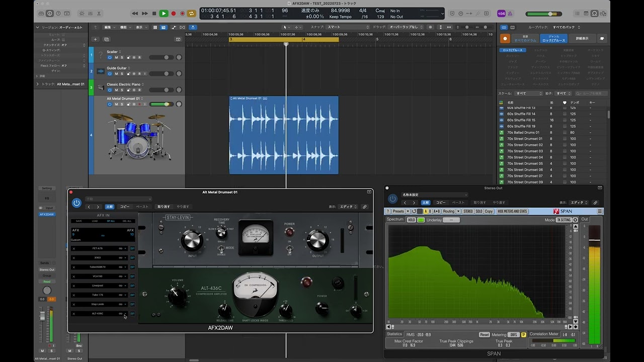The image size is (644, 362).
Task: Click コピー in the AFX2DAW plugin header
Action: [124, 207]
